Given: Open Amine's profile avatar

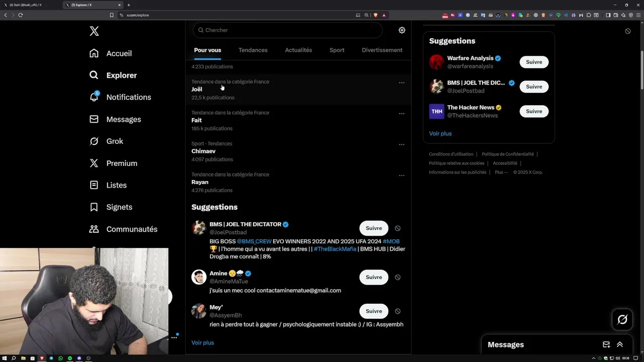Looking at the screenshot, I should pos(199,277).
